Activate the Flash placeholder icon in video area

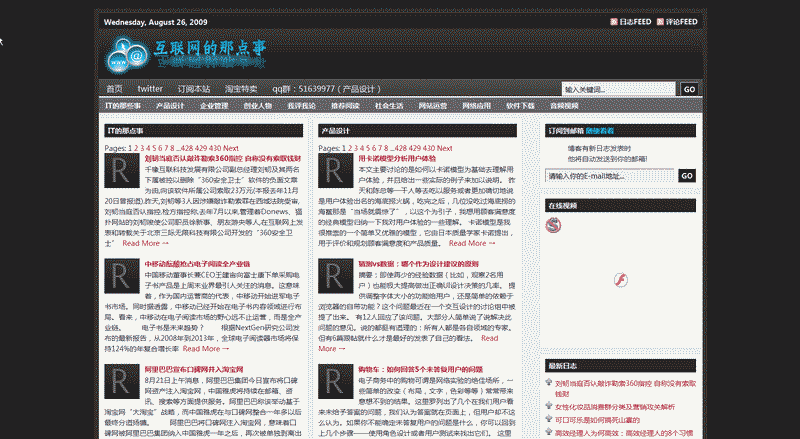620,280
